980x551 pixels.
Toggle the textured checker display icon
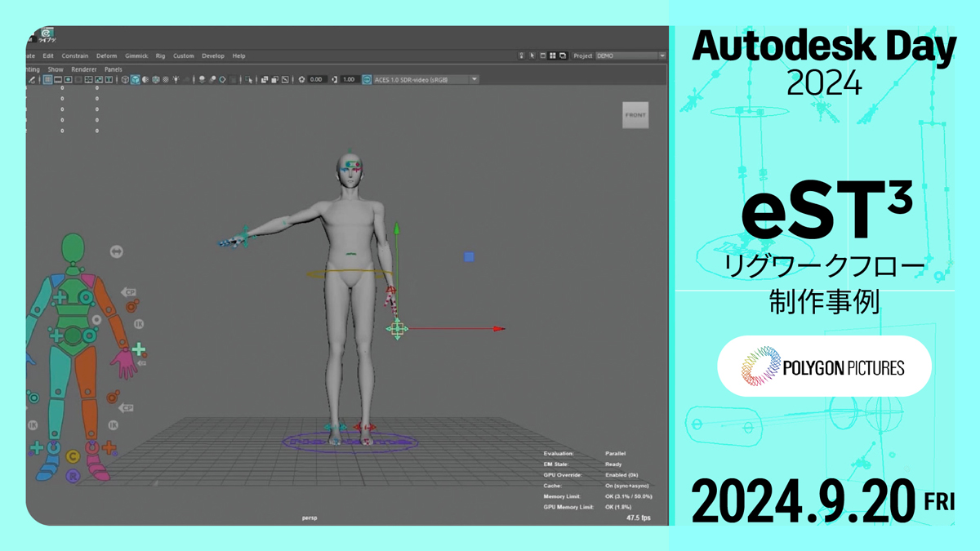(166, 79)
